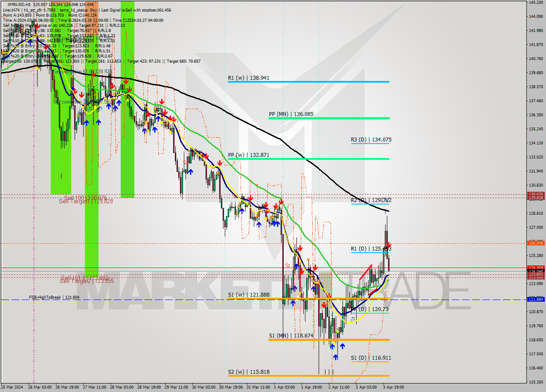Click the '30 Mar 03:00' time label

click(203, 388)
